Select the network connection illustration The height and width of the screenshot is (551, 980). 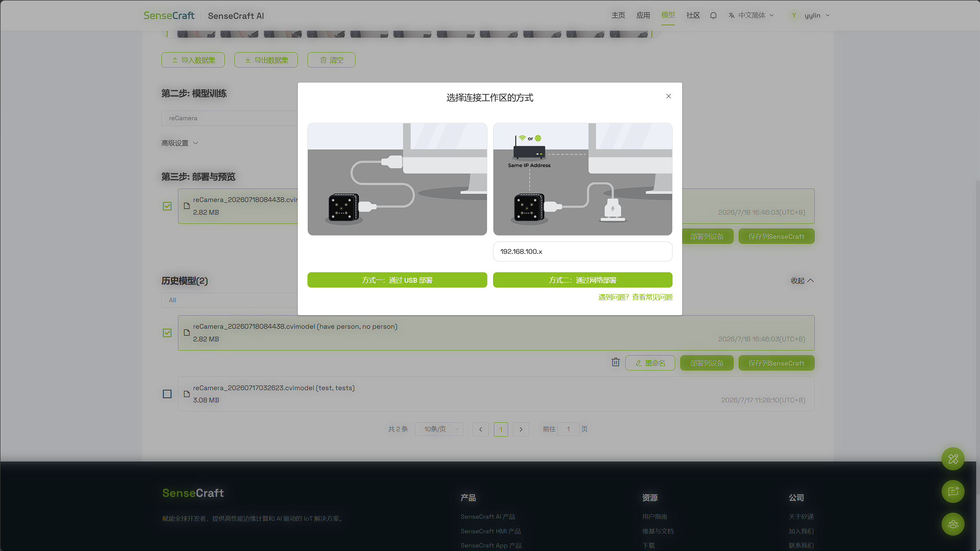(583, 179)
